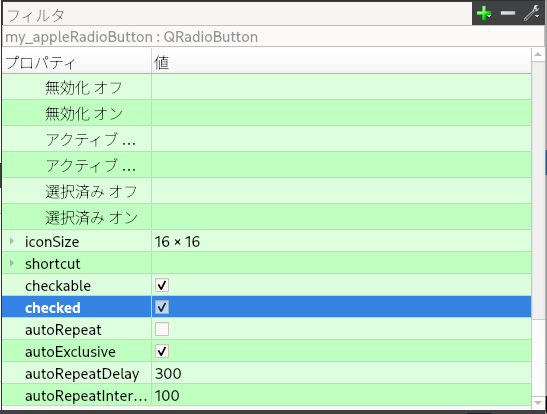Screen dimensions: 547x414
Task: Select the 無効化 オン row
Action: [x=267, y=113]
